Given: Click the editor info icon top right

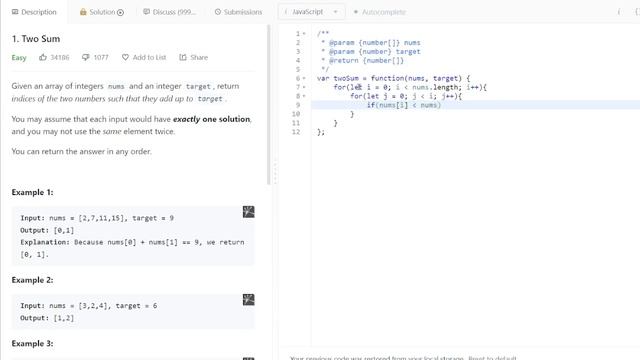Looking at the screenshot, I should [x=619, y=12].
